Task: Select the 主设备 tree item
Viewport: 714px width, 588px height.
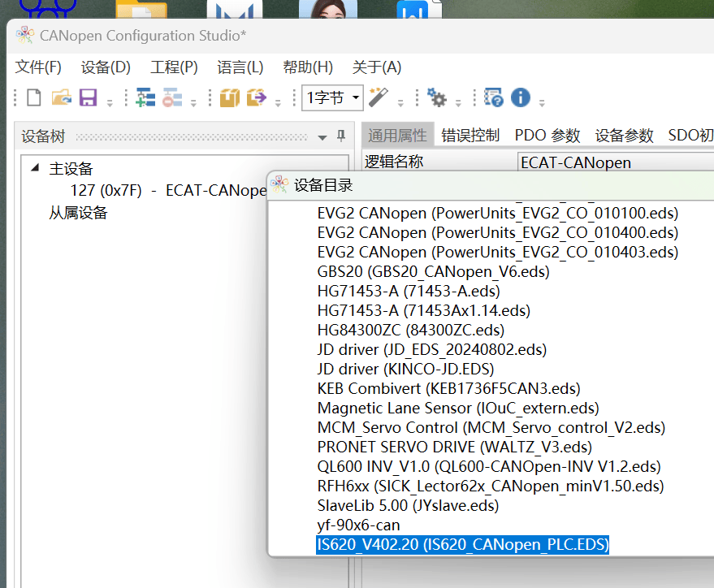Action: tap(71, 168)
